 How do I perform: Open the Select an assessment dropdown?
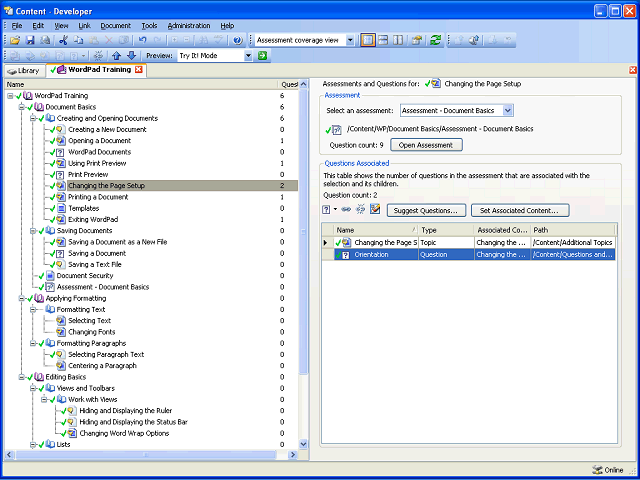pos(507,111)
